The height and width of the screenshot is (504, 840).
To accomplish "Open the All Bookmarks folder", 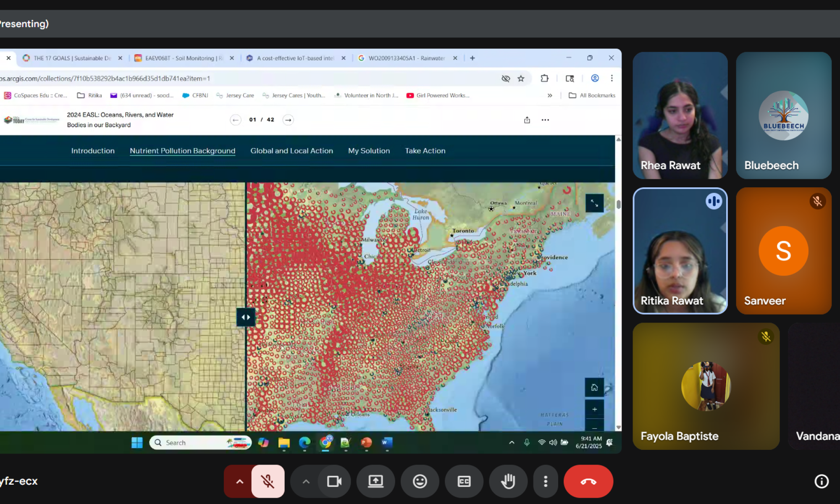I will 592,95.
